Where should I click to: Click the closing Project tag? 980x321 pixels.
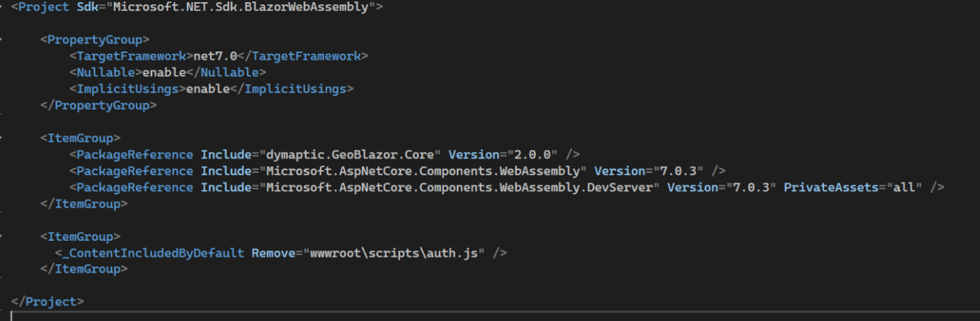pyautogui.click(x=48, y=302)
